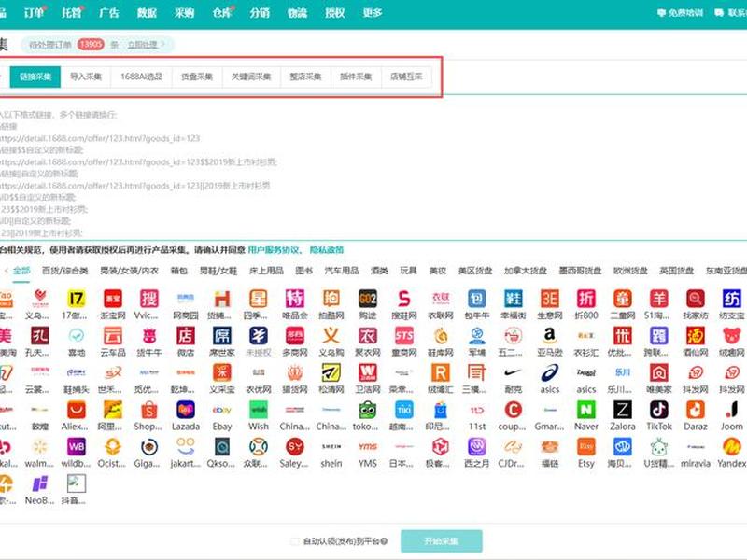The image size is (747, 560).
Task: Open the 更多 menu in top bar
Action: (x=372, y=13)
